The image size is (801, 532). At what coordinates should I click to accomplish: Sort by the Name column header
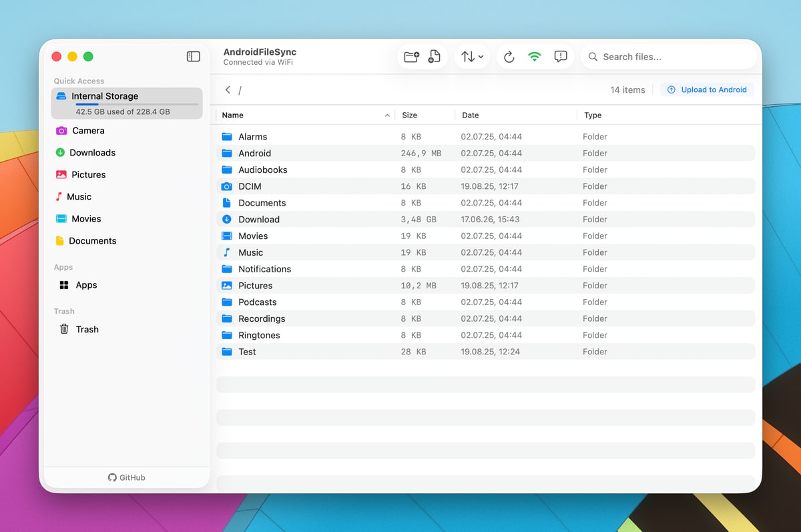305,115
